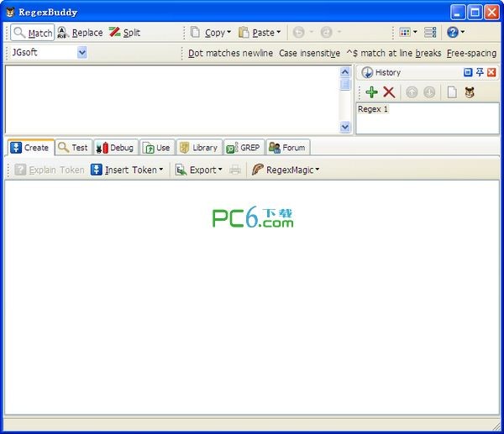Viewport: 504px width, 434px height.
Task: Maximize the RegexBuddy window
Action: (475, 13)
